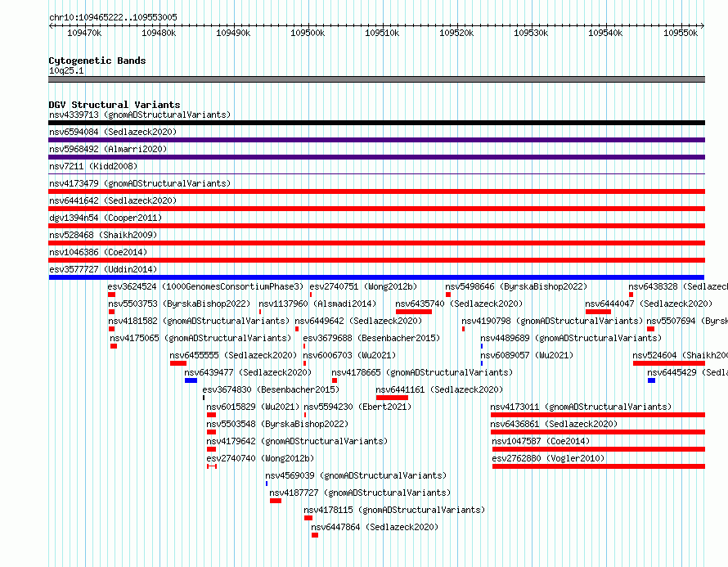This screenshot has width=728, height=567.
Task: Click the black bar under nsv4339713
Action: [x=376, y=123]
